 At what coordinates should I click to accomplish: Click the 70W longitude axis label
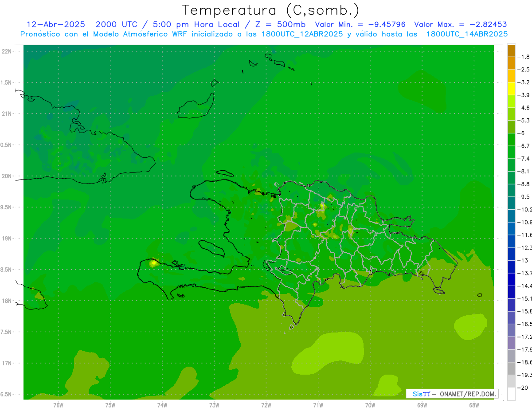tap(370, 405)
